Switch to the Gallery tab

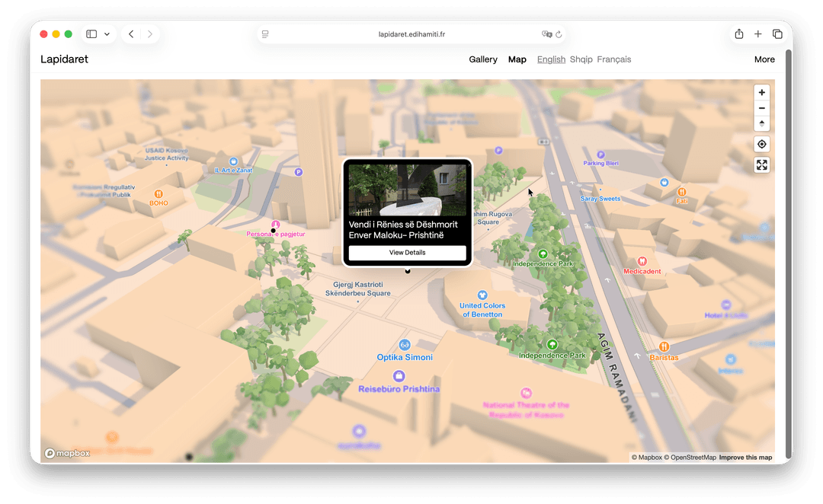483,59
